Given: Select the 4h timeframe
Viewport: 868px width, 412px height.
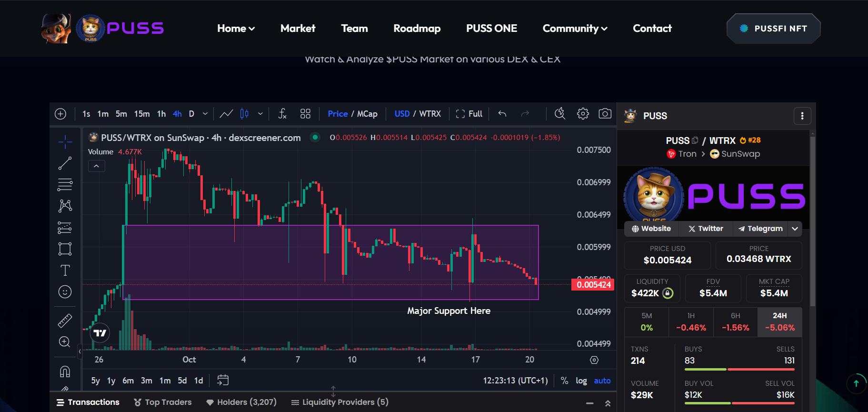Looking at the screenshot, I should click(177, 114).
